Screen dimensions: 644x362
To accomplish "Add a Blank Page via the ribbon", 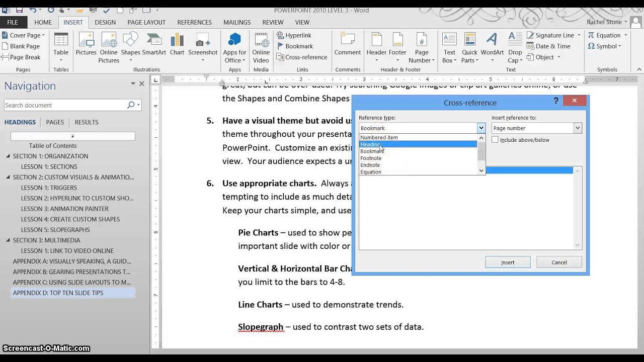I will pyautogui.click(x=21, y=46).
